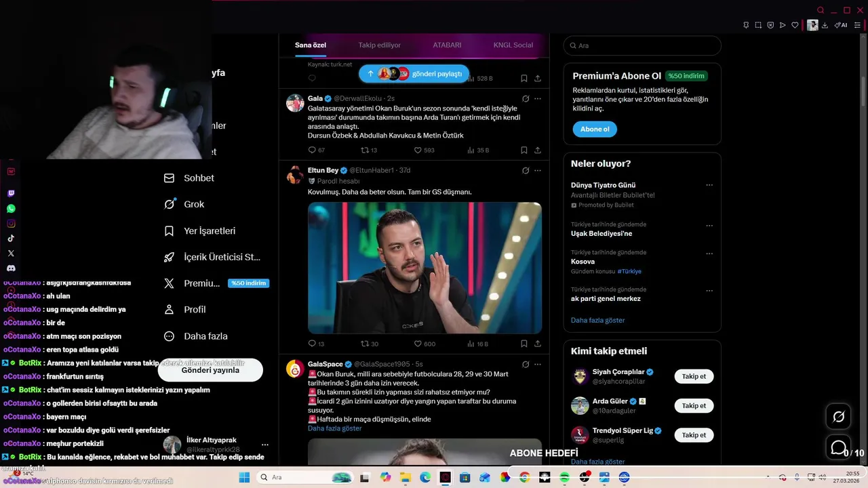Open İçerik Üreticisi Stüdyosu item

[x=212, y=258]
